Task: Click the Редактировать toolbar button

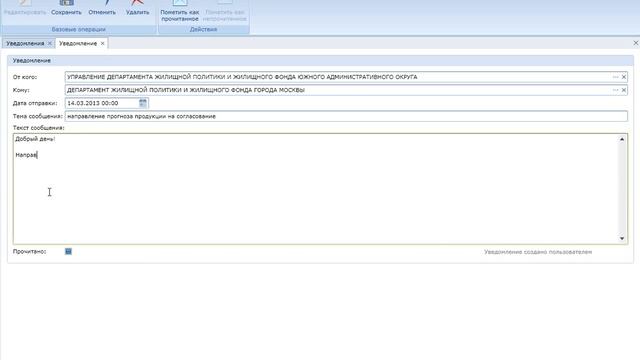Action: pyautogui.click(x=25, y=8)
